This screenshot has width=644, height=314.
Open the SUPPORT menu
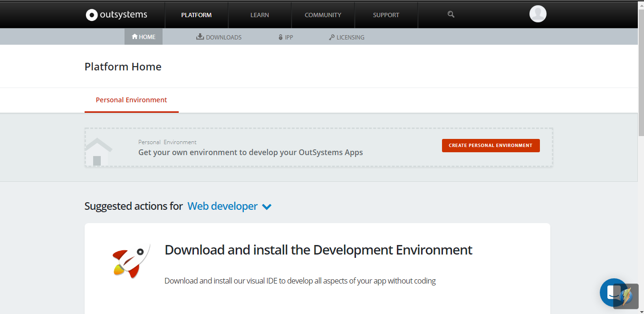(386, 15)
